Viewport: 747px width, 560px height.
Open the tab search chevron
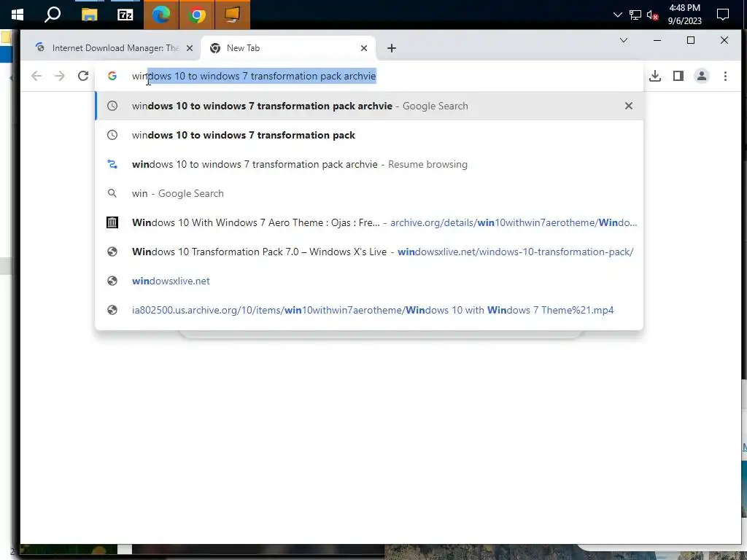[x=623, y=40]
